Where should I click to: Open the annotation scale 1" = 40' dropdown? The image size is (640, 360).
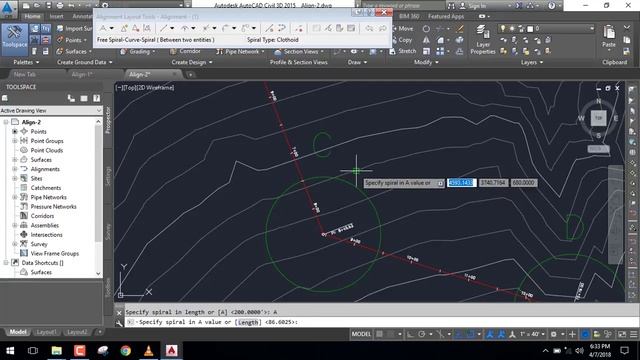point(533,334)
